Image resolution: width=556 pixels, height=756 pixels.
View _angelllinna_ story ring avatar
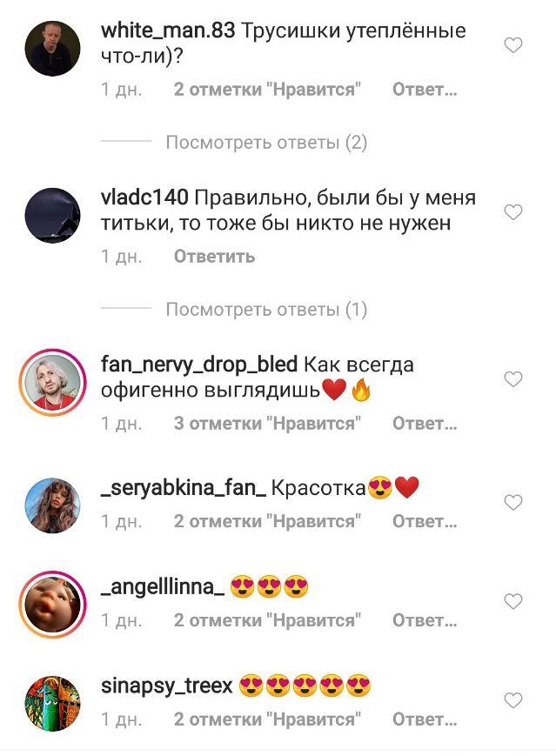(x=52, y=605)
